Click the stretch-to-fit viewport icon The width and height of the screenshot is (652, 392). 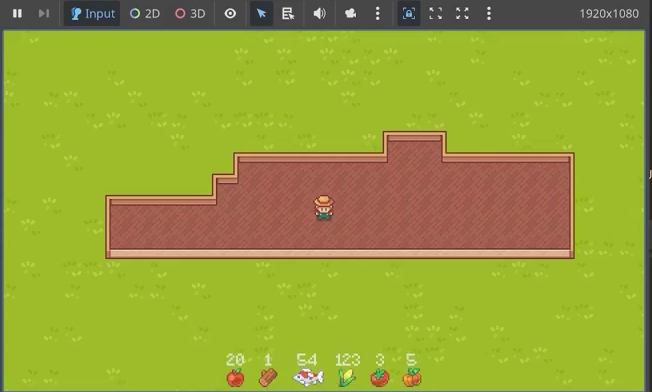(462, 13)
